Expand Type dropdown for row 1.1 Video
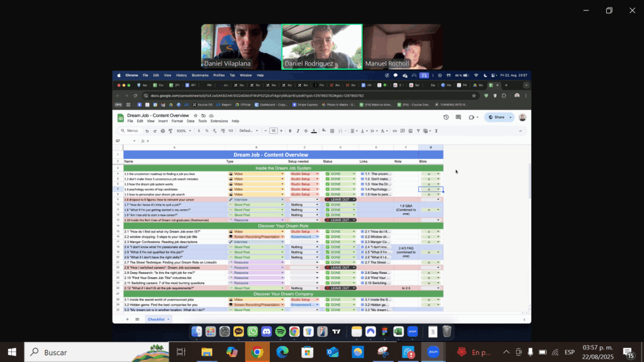This screenshot has height=362, width=644. point(282,173)
